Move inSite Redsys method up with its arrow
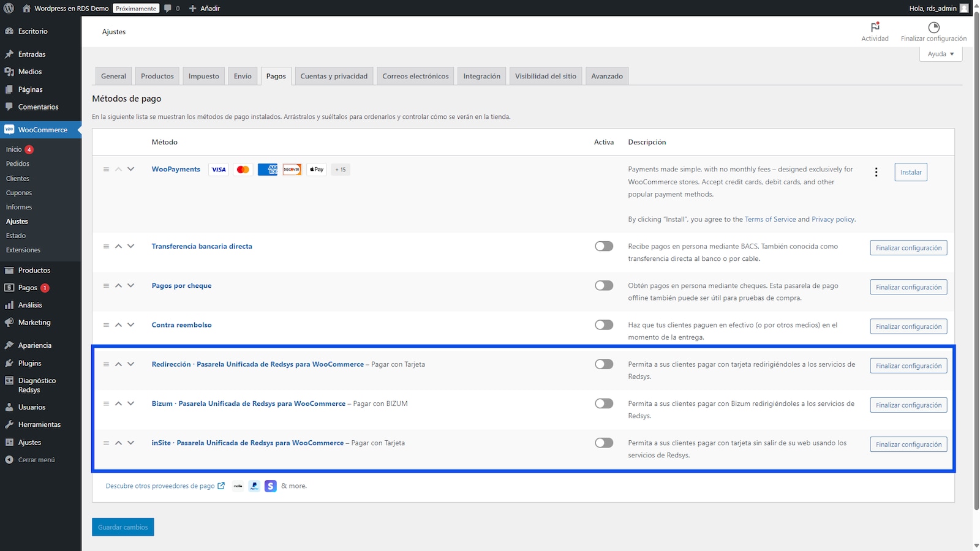Image resolution: width=980 pixels, height=551 pixels. point(118,443)
